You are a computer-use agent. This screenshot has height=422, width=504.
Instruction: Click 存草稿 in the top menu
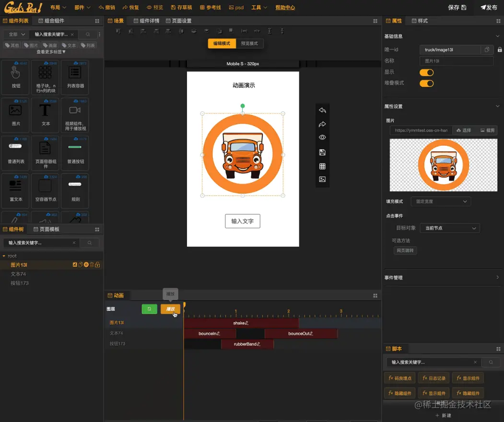(182, 7)
